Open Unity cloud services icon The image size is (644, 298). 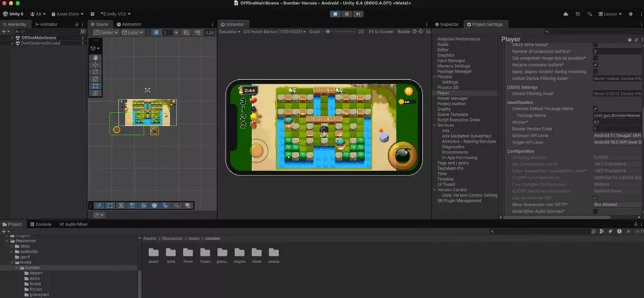point(565,14)
